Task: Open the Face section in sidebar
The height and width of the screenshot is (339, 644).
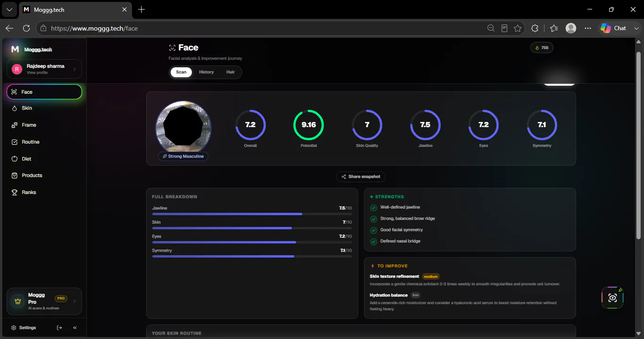Action: click(x=44, y=92)
